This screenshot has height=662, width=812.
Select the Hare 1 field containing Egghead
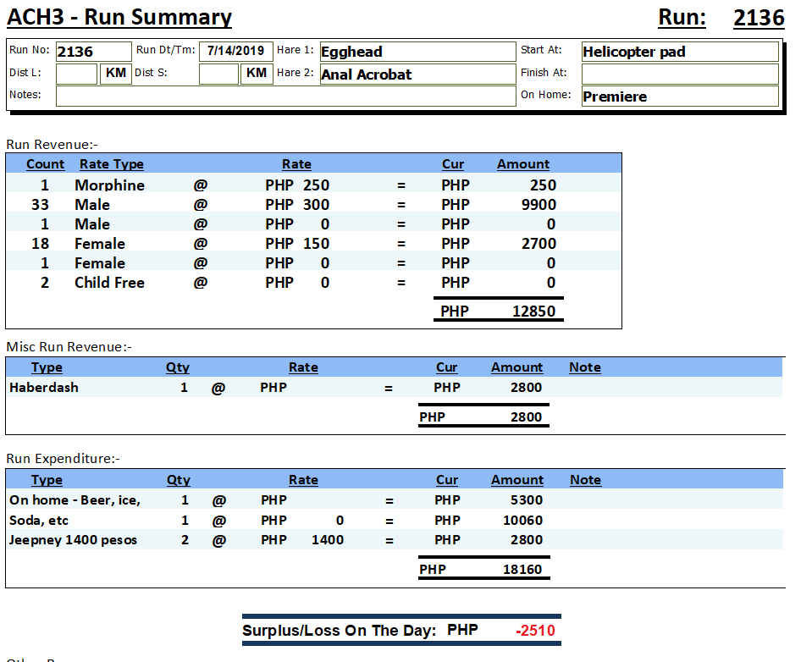point(417,52)
